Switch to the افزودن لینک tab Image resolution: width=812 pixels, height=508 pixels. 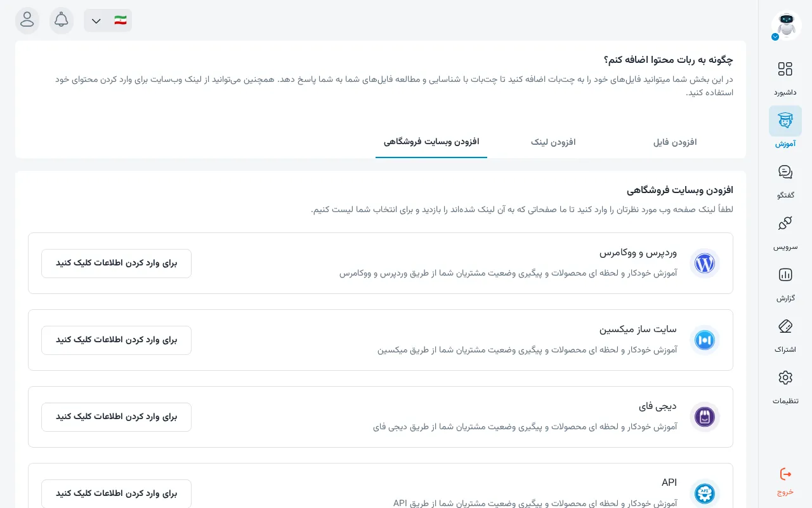tap(553, 142)
